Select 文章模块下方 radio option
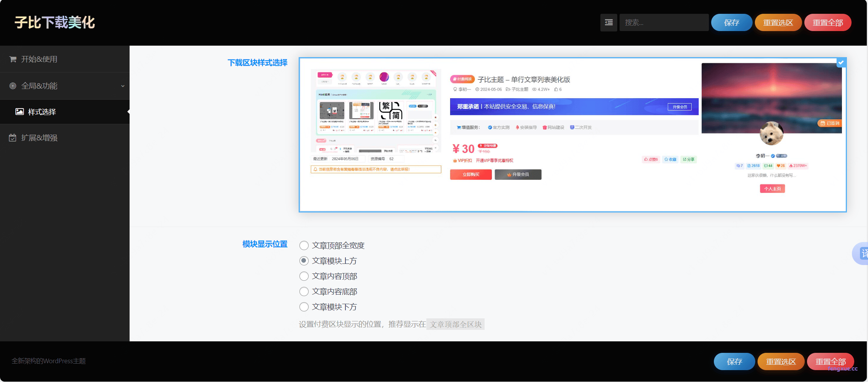Viewport: 868px width, 382px height. (304, 307)
